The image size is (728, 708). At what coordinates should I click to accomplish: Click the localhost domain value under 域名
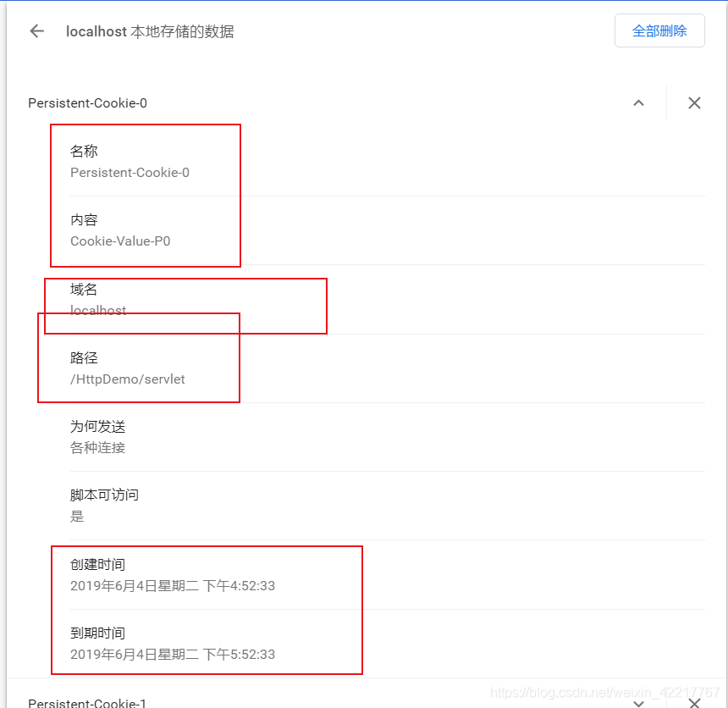[98, 310]
